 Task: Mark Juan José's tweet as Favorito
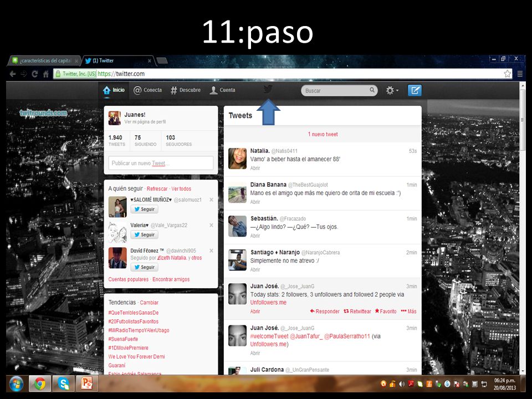pos(386,311)
